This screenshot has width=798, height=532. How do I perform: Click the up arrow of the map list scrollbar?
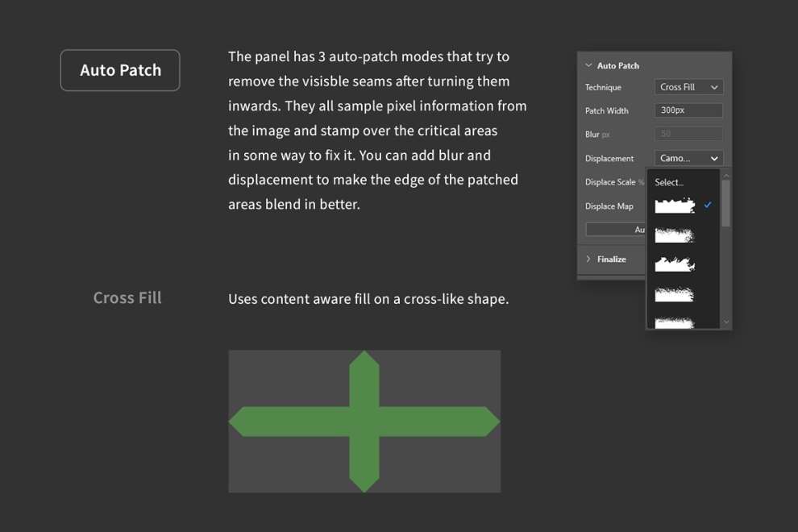click(x=726, y=176)
